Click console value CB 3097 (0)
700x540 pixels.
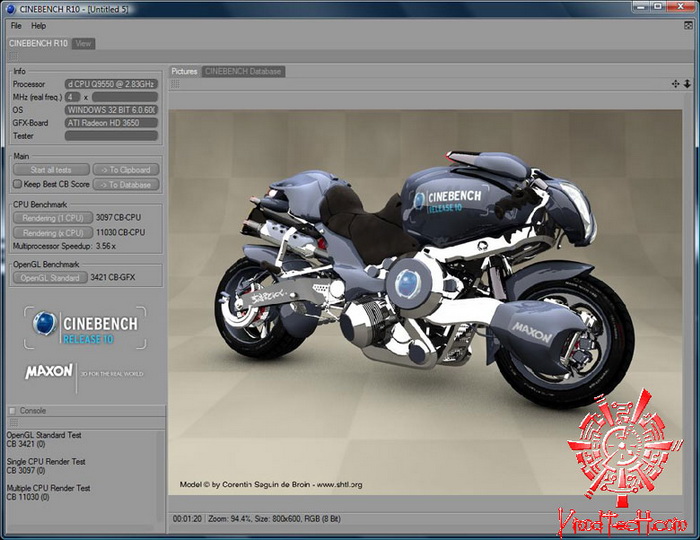coord(26,471)
